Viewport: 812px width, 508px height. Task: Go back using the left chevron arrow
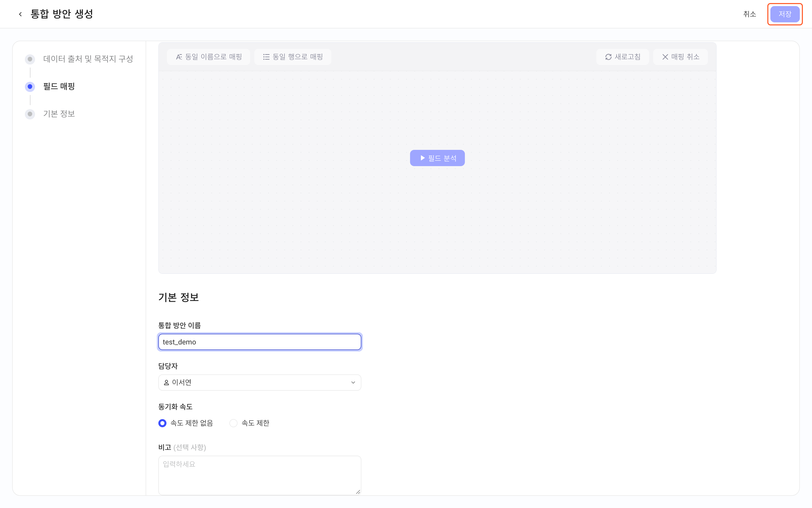pyautogui.click(x=21, y=14)
